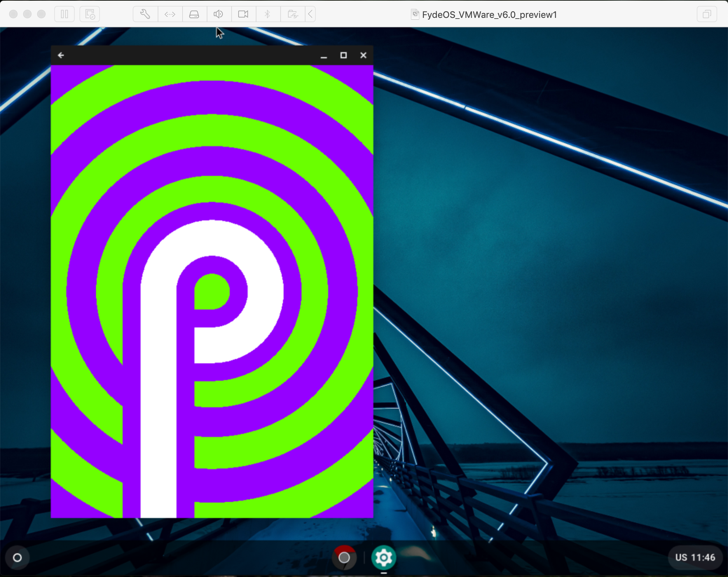Open Settings gear app on shelf
This screenshot has width=728, height=577.
coord(384,557)
